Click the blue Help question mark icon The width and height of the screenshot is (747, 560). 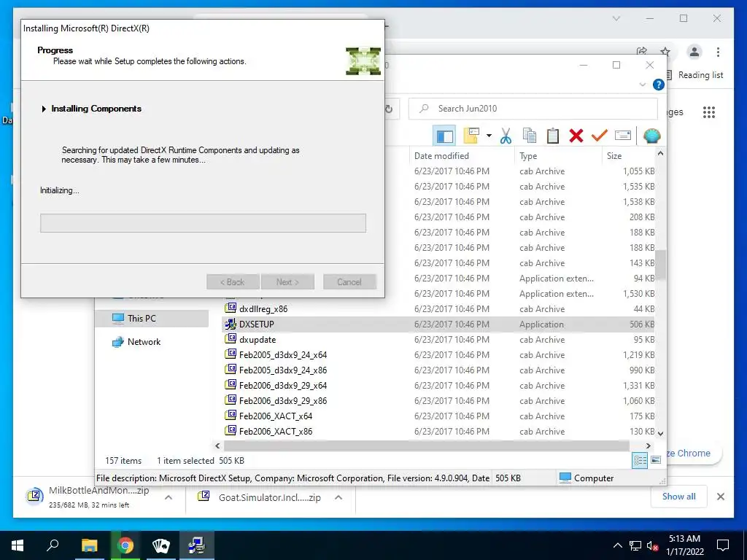659,85
